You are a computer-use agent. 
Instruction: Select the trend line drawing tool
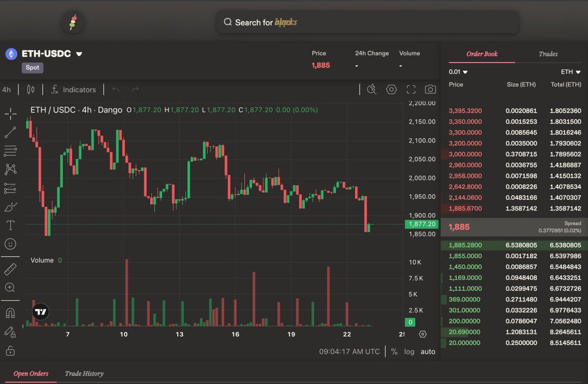[x=10, y=132]
